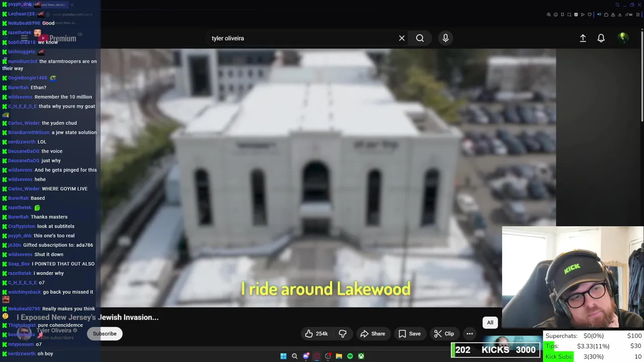Viewport: 644px width, 362px height.
Task: Add page to bookmarks with heart icon
Action: click(x=590, y=15)
